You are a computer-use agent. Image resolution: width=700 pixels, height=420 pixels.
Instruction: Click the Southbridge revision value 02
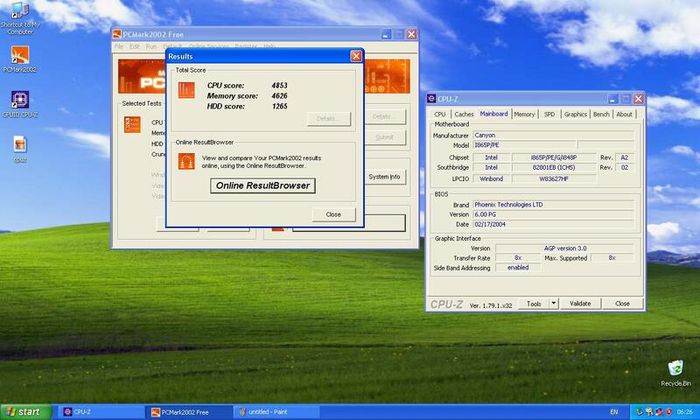click(625, 167)
